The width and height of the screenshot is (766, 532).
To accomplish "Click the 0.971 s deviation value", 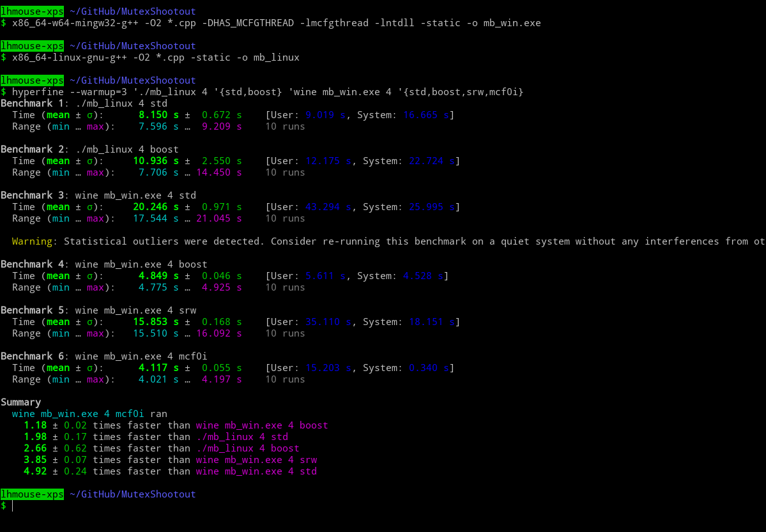I will [222, 207].
